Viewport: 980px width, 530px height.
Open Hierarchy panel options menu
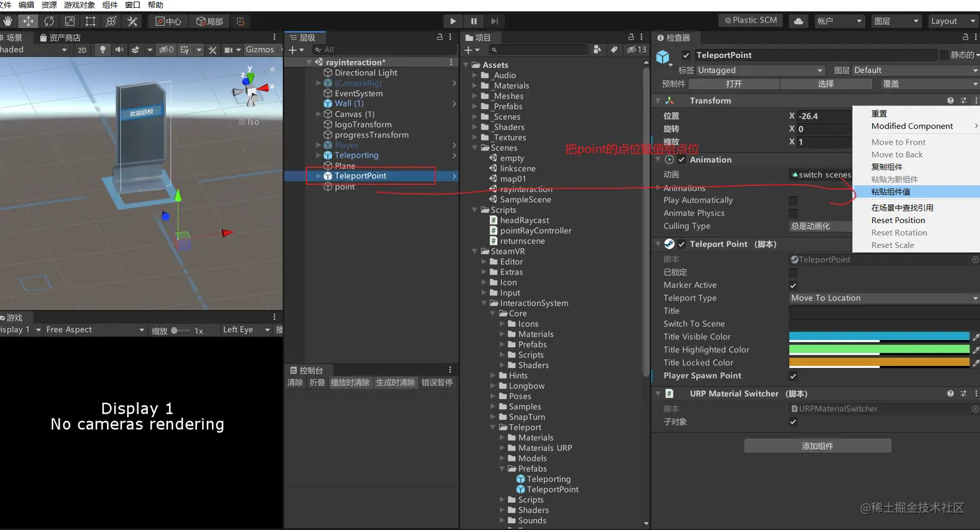pyautogui.click(x=450, y=37)
